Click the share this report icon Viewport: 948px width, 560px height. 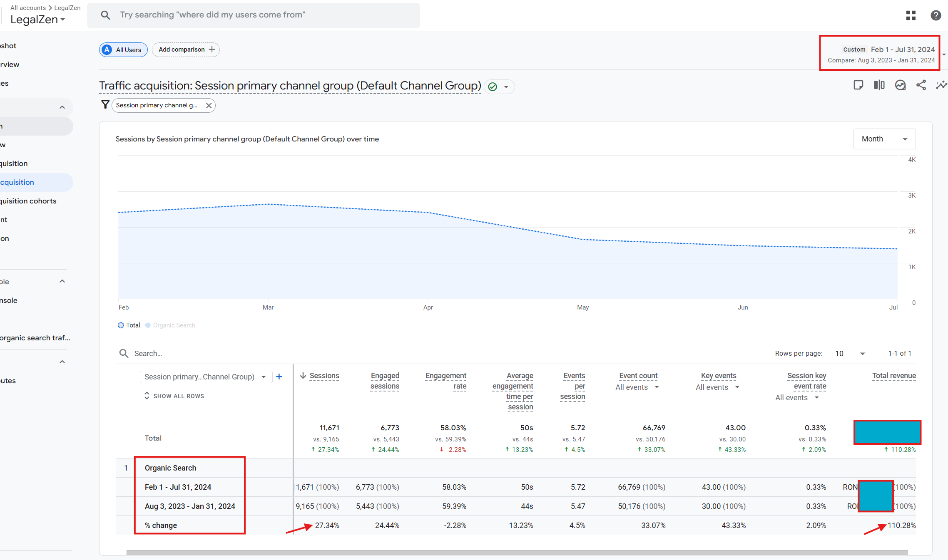click(x=921, y=85)
